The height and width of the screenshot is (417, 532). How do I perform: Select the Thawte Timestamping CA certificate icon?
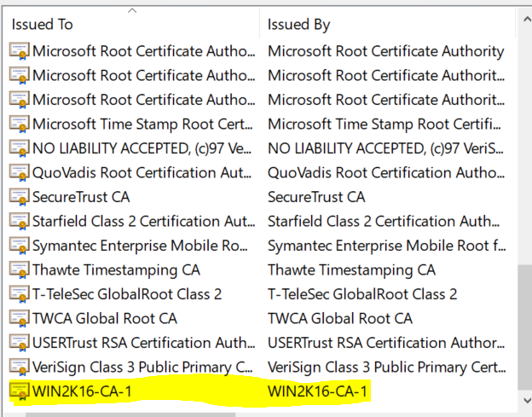tap(19, 270)
